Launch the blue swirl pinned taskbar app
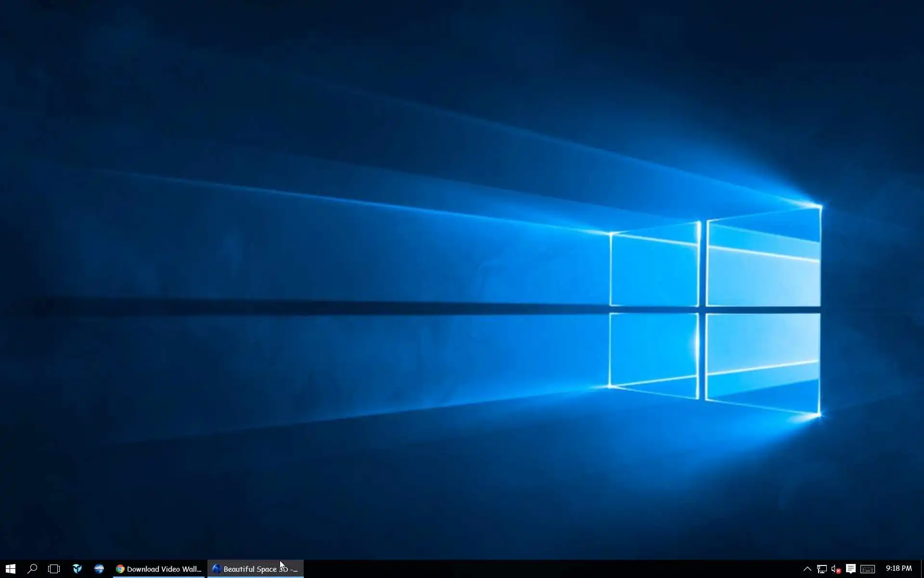924x578 pixels. [x=77, y=569]
